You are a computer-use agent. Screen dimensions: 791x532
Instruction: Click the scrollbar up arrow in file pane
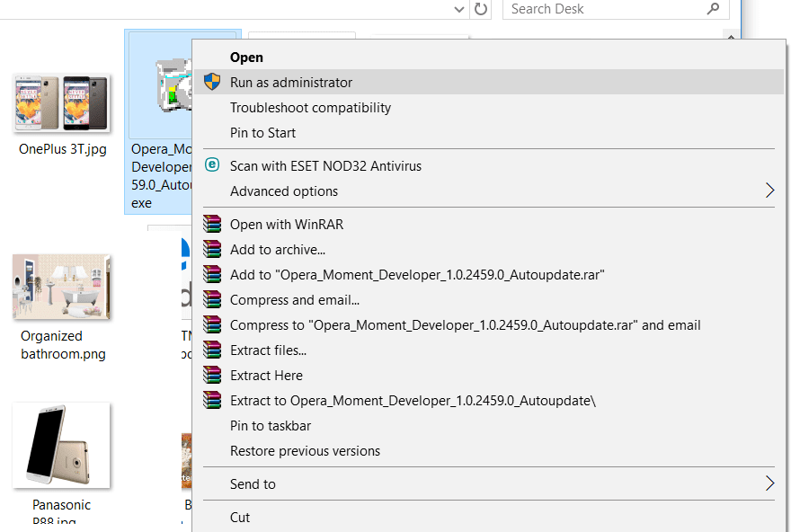click(731, 36)
